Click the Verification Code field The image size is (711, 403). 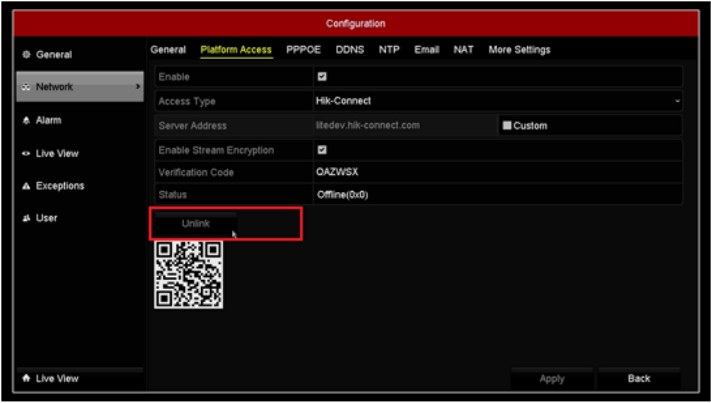coord(497,171)
